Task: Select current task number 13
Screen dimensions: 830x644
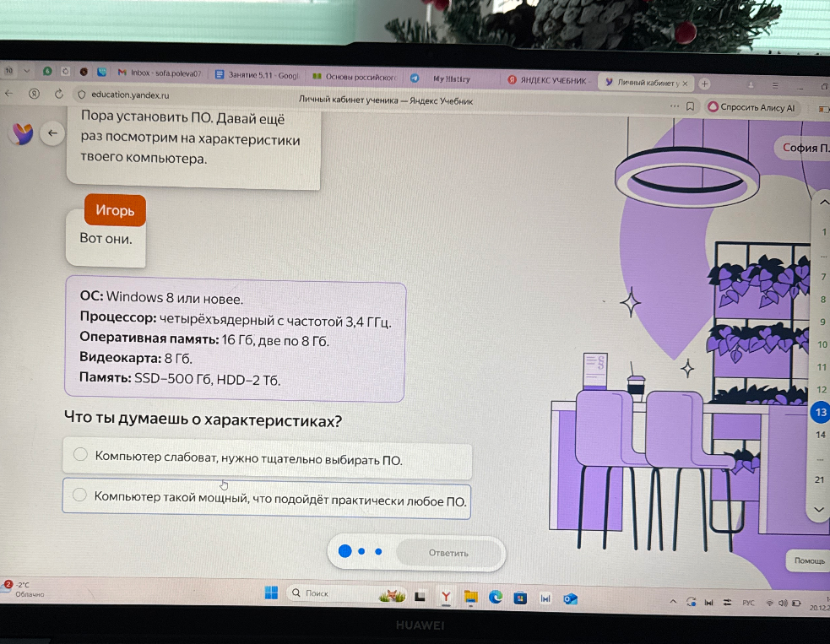Action: pos(821,412)
